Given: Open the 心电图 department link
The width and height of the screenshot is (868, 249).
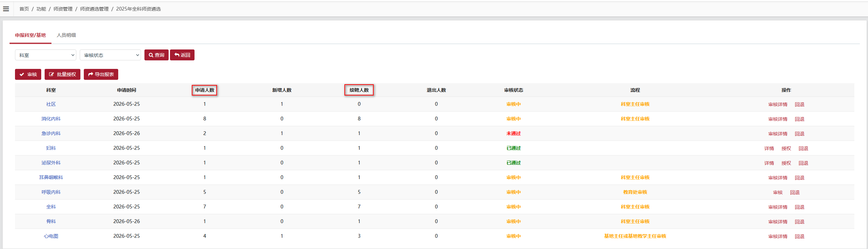Looking at the screenshot, I should point(51,236).
